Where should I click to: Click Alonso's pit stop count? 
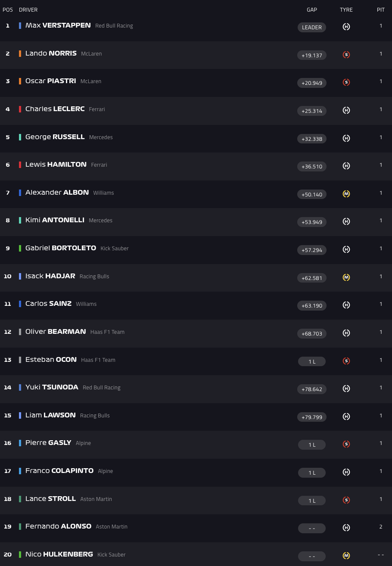(x=381, y=527)
